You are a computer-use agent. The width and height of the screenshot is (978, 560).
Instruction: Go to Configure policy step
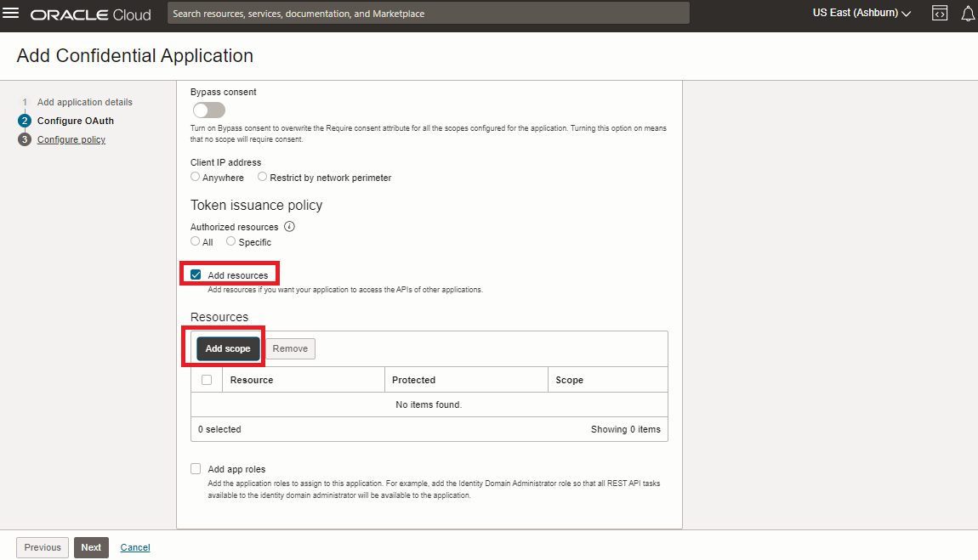coord(71,139)
